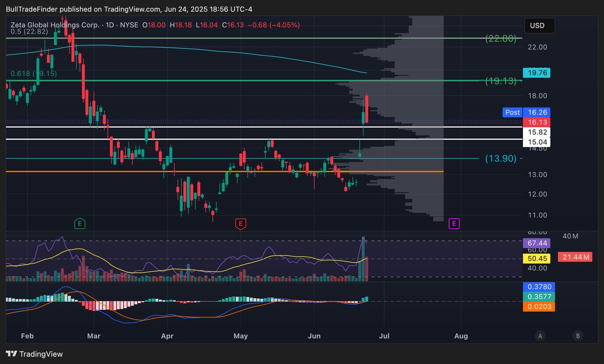Click the 19.76 moving average price label

[x=537, y=73]
